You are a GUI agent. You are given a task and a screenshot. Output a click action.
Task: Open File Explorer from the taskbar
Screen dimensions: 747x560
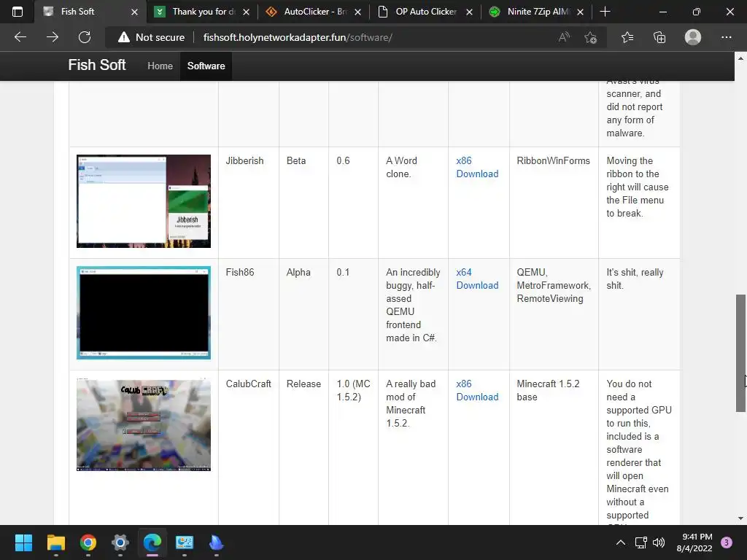pyautogui.click(x=55, y=542)
